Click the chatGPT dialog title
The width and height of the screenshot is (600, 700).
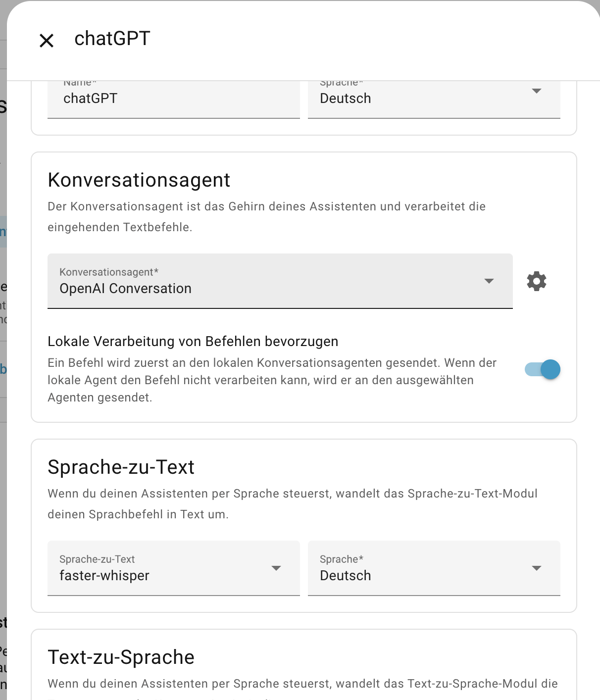(x=112, y=39)
